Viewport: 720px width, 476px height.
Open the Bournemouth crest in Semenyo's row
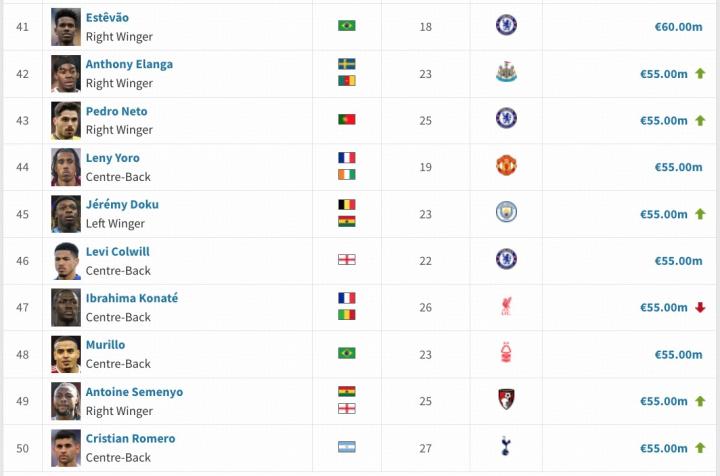tap(506, 400)
